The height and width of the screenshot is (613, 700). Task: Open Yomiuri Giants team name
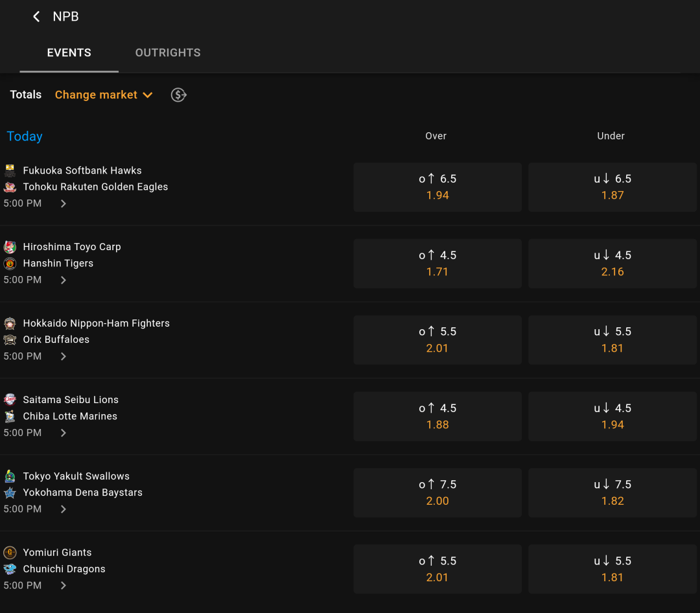[x=57, y=553]
